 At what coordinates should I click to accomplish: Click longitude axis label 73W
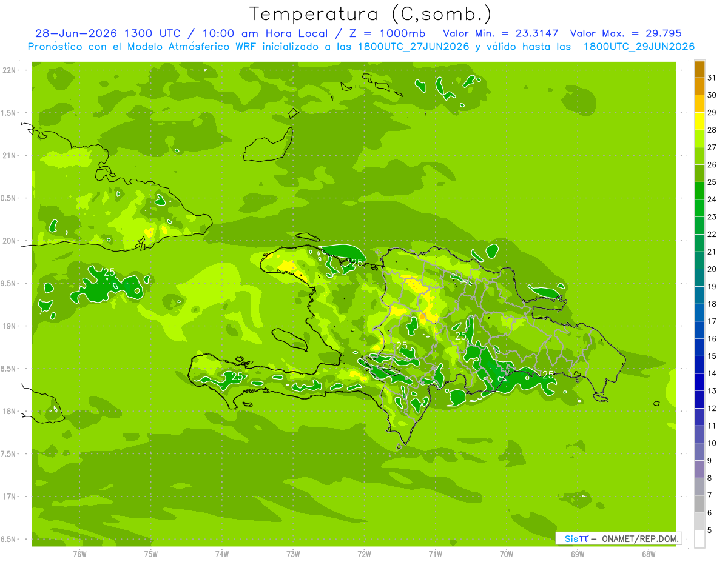pyautogui.click(x=293, y=554)
